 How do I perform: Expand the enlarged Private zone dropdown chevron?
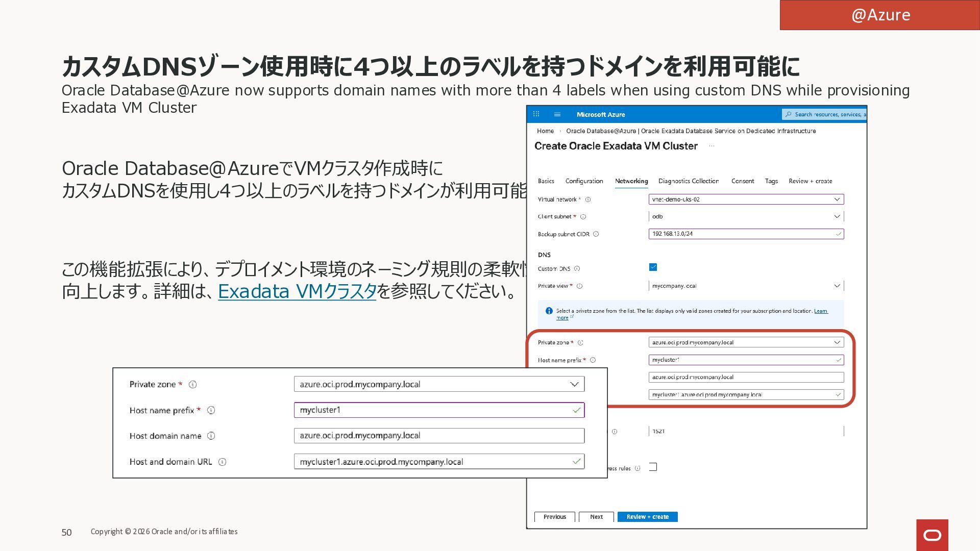point(574,384)
